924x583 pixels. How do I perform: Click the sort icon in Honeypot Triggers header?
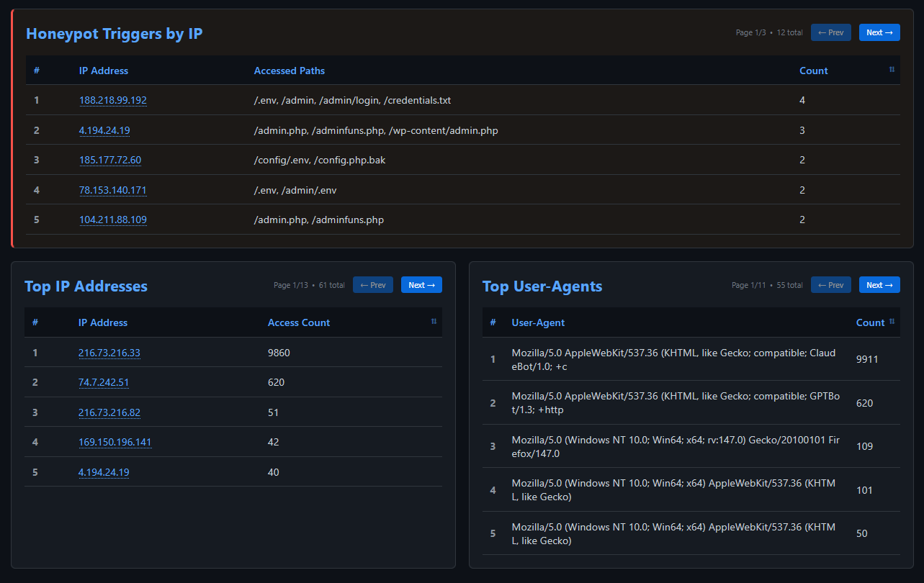tap(891, 70)
